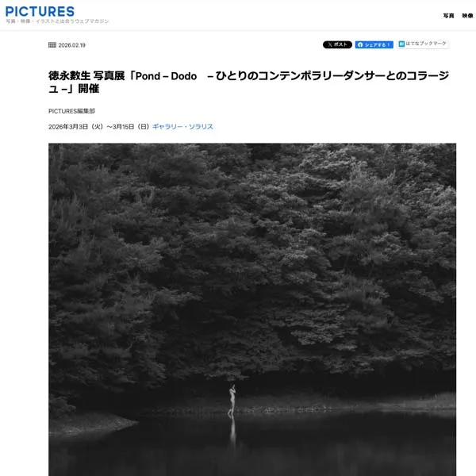Image resolution: width=476 pixels, height=476 pixels.
Task: Click the publish date 2026.02.19
Action: (71, 45)
